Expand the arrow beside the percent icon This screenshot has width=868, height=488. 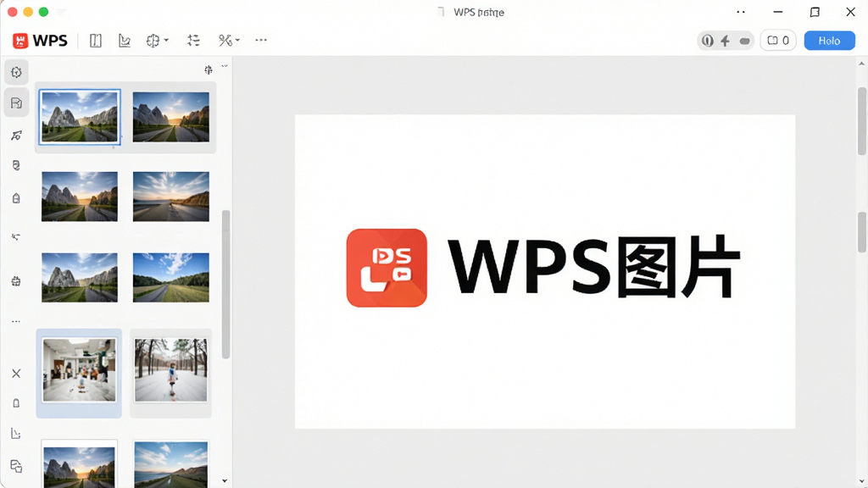pyautogui.click(x=237, y=40)
